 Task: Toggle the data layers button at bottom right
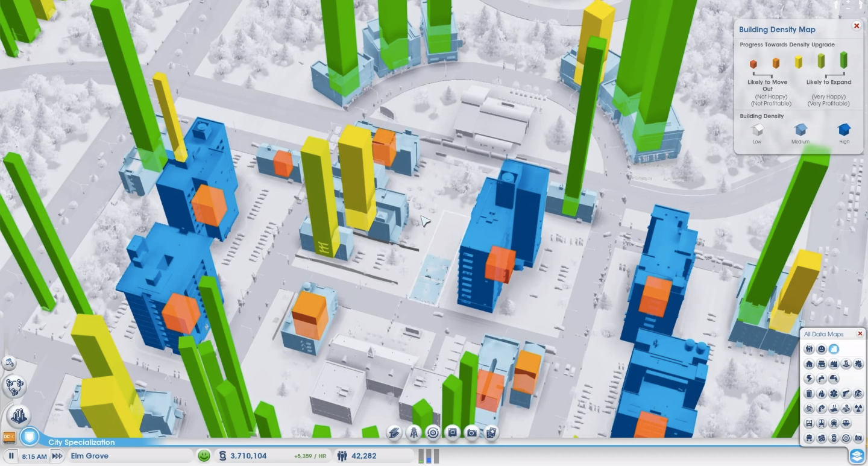point(857,456)
